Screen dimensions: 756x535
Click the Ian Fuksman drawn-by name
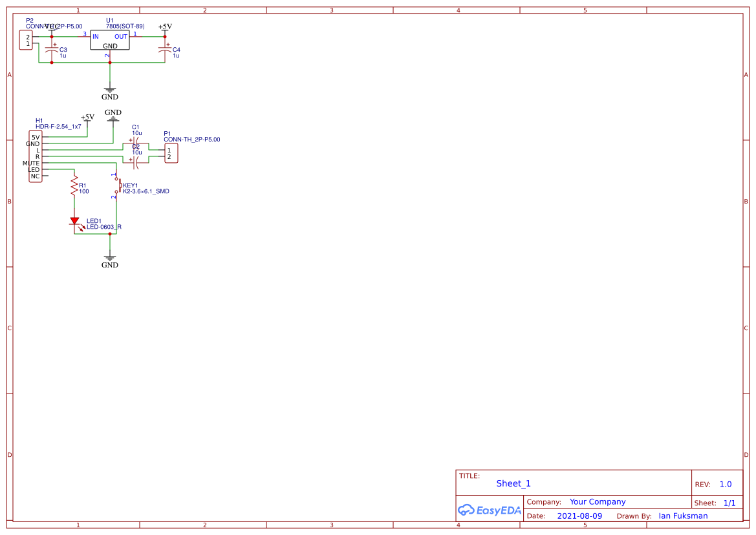pyautogui.click(x=682, y=516)
